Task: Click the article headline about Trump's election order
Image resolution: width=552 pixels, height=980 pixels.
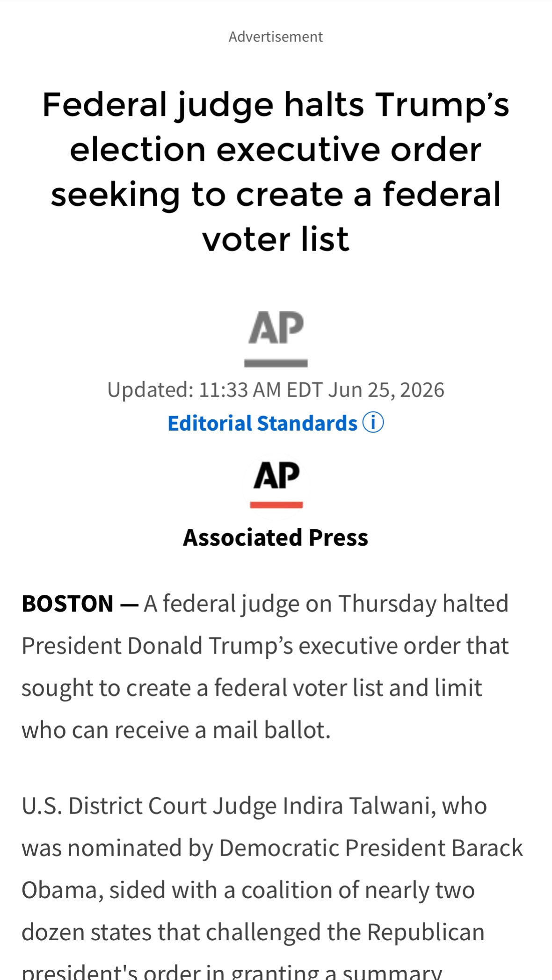Action: pos(276,171)
